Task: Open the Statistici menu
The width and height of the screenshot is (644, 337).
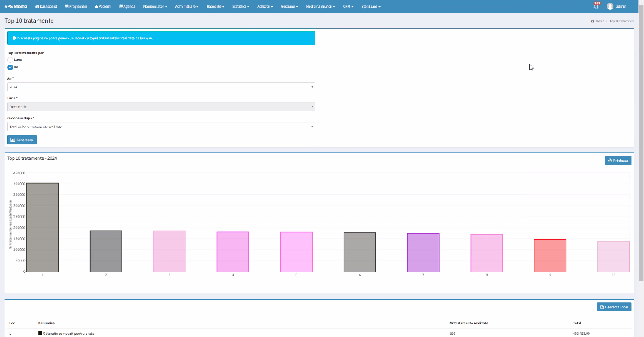Action: (240, 6)
